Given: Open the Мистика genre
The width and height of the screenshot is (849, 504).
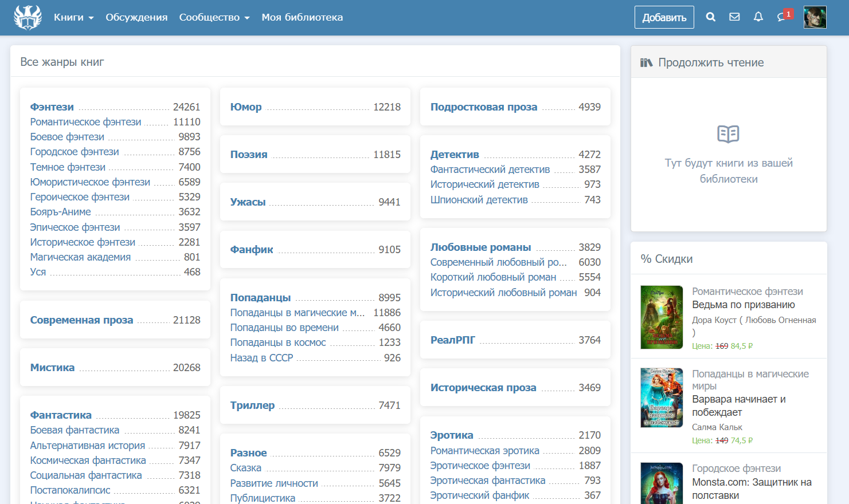Looking at the screenshot, I should [x=52, y=368].
